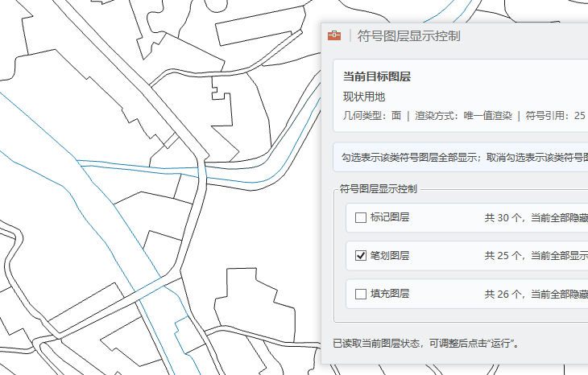The image size is (588, 375).
Task: Click the 共 26 个 status text
Action: (x=536, y=295)
